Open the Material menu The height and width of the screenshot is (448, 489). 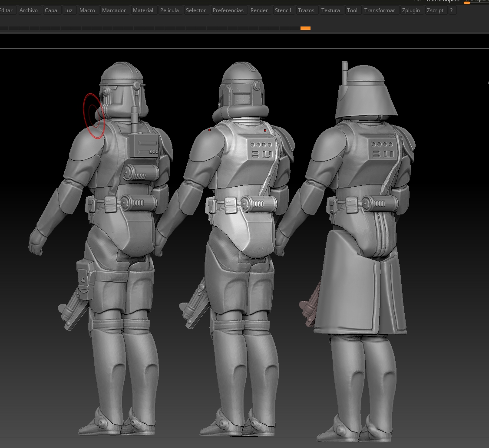143,10
